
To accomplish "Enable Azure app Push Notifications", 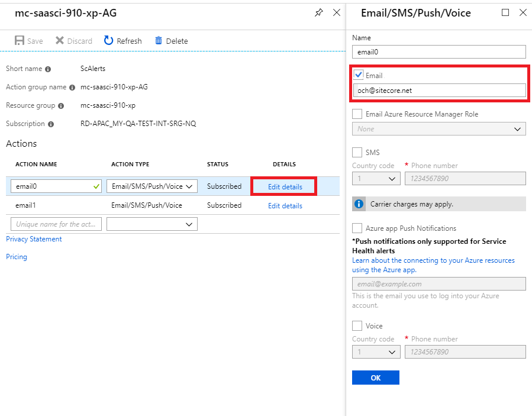I will [x=357, y=228].
